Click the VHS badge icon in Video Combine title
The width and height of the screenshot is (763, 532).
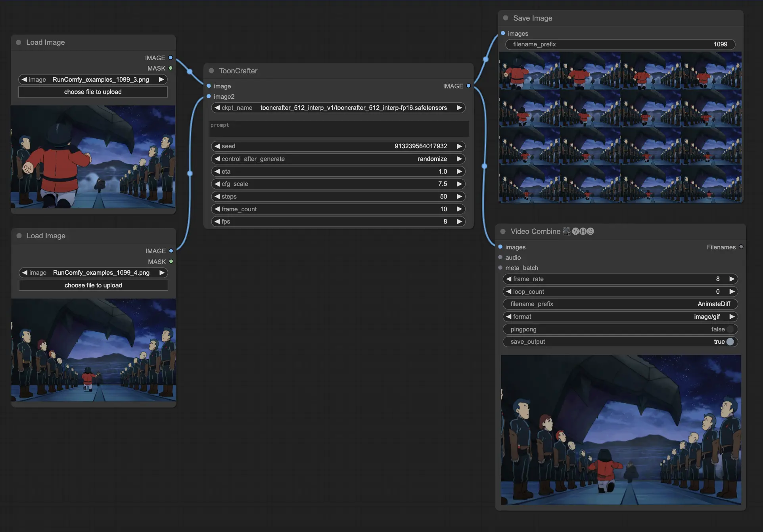pos(583,232)
